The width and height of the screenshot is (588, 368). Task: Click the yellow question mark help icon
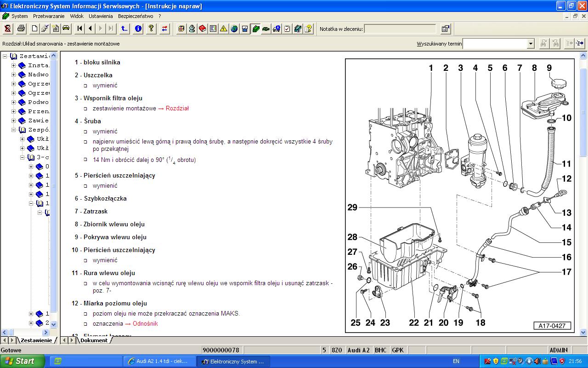point(151,29)
